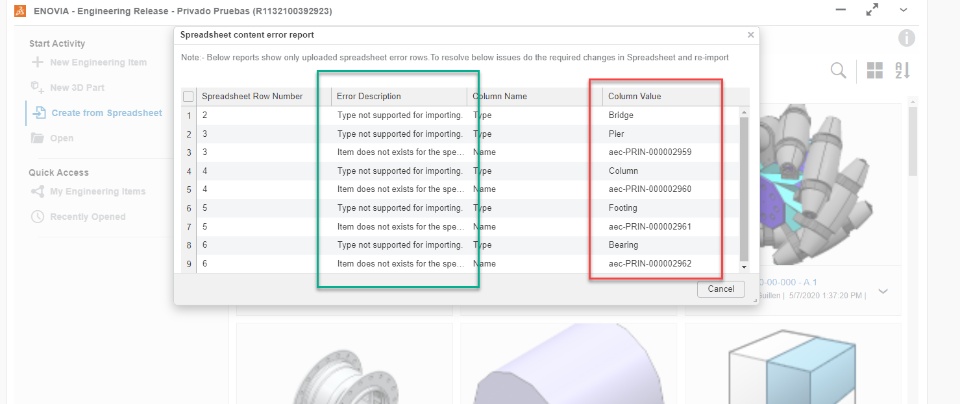Screen dimensions: 960x404
Task: Expand the widget using the maximize arrows
Action: tap(872, 10)
